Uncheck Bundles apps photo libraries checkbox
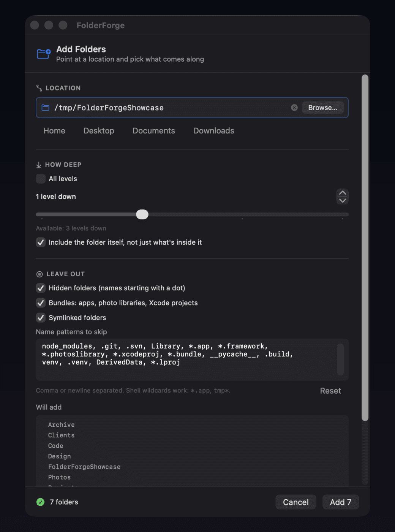 point(41,303)
